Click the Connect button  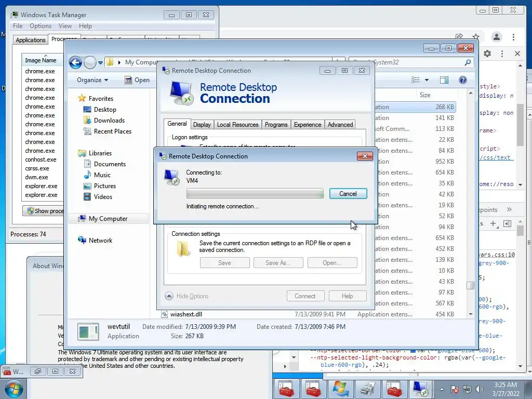tap(305, 296)
